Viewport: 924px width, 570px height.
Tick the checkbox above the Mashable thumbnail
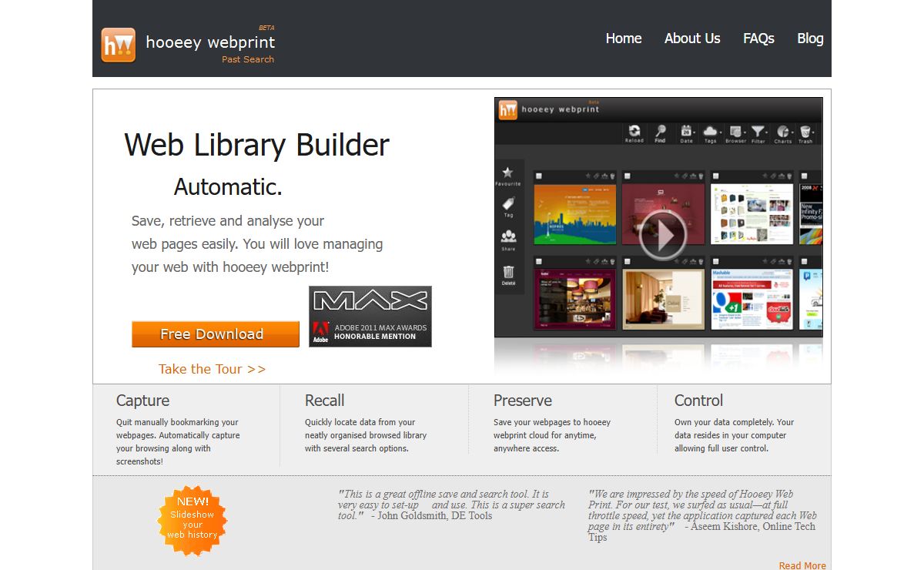click(x=716, y=262)
